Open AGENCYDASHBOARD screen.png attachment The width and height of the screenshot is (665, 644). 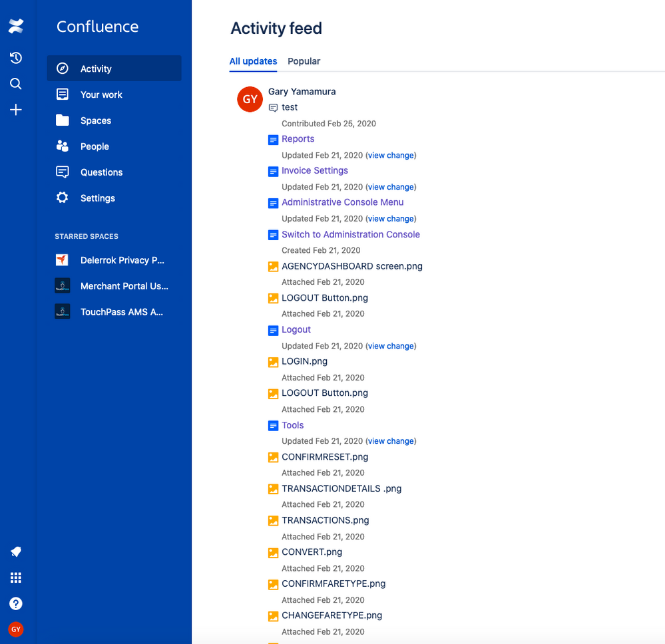pyautogui.click(x=352, y=266)
